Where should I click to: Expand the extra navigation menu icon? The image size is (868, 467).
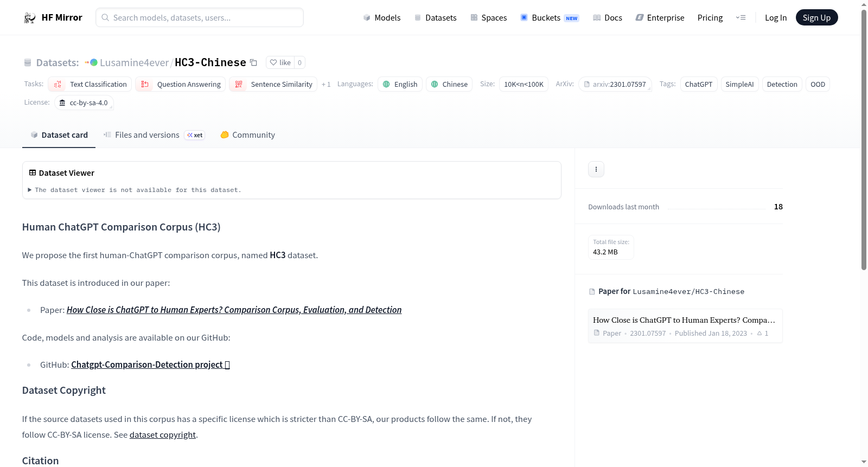(x=741, y=18)
